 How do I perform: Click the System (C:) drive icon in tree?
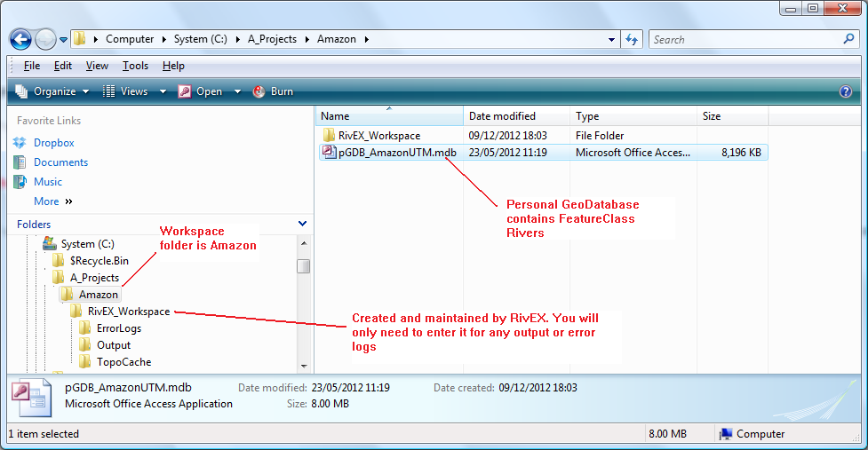(x=50, y=243)
